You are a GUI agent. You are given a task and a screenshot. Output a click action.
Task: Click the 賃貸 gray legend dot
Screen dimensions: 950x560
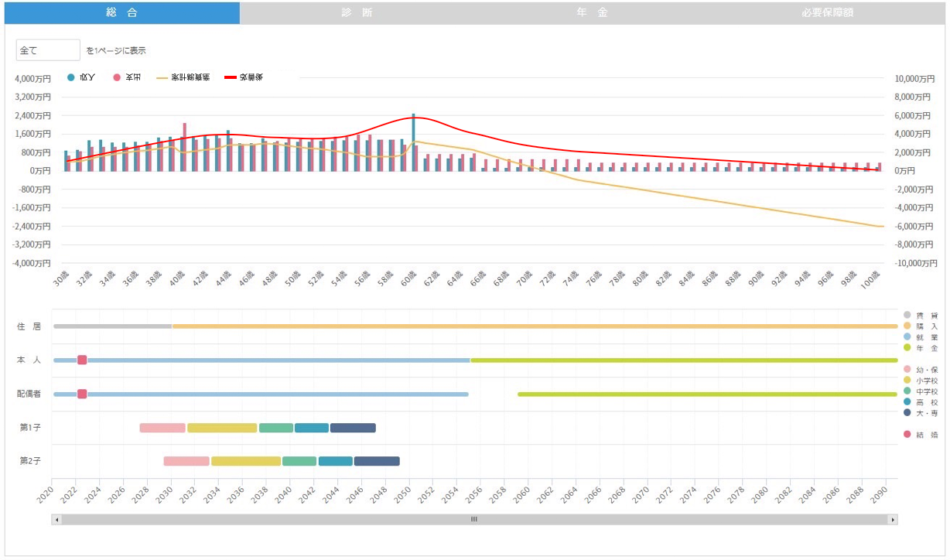pos(907,315)
